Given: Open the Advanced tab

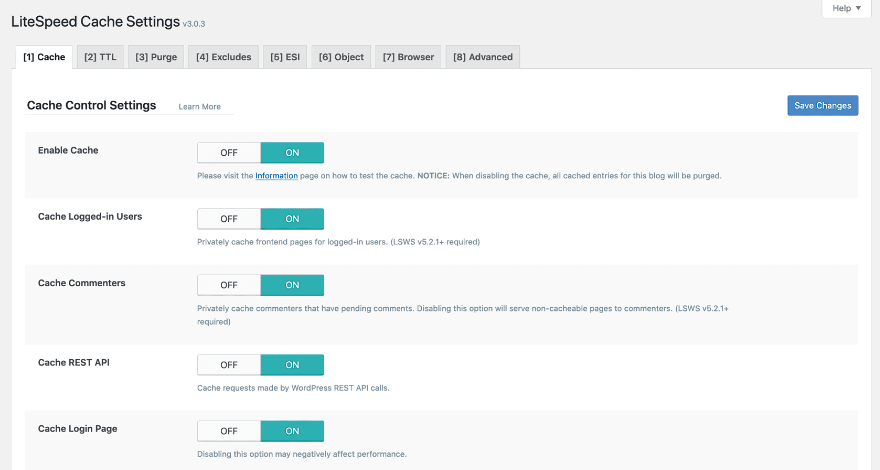Looking at the screenshot, I should (483, 57).
